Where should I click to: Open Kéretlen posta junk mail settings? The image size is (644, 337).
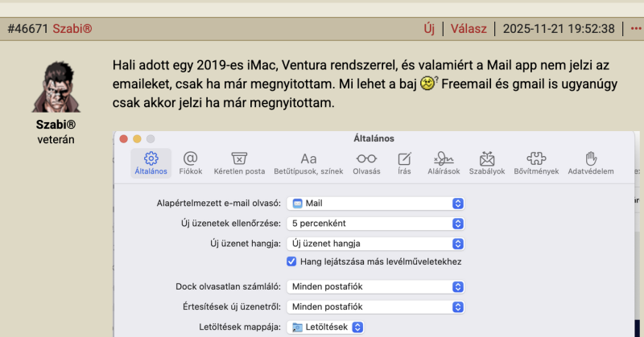239,162
